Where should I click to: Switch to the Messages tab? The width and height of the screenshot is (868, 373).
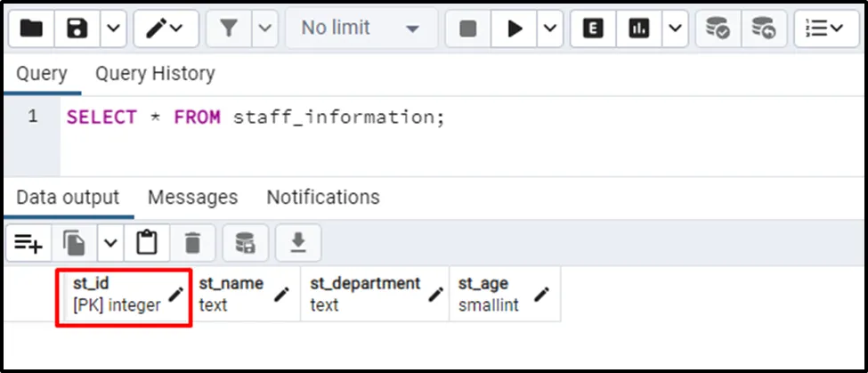pyautogui.click(x=192, y=197)
